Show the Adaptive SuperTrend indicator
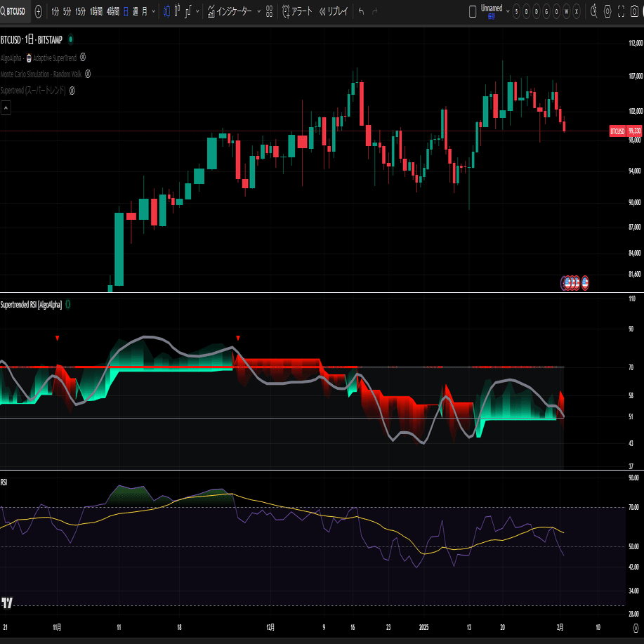The image size is (644, 644). (83, 57)
